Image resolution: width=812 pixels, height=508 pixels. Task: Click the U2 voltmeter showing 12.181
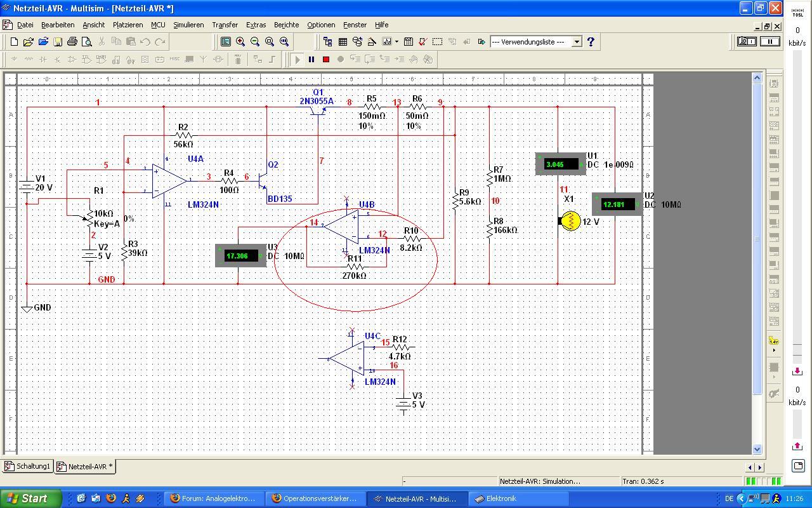click(x=617, y=204)
